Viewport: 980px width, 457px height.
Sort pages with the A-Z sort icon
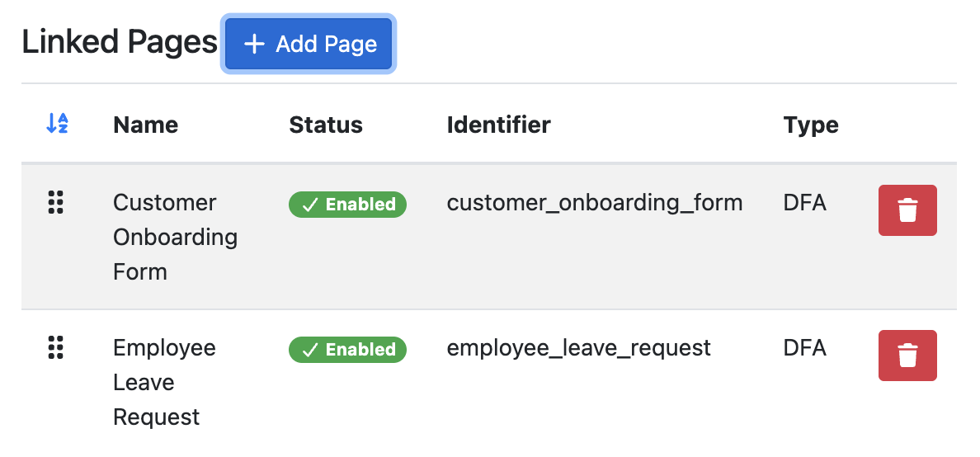coord(57,123)
